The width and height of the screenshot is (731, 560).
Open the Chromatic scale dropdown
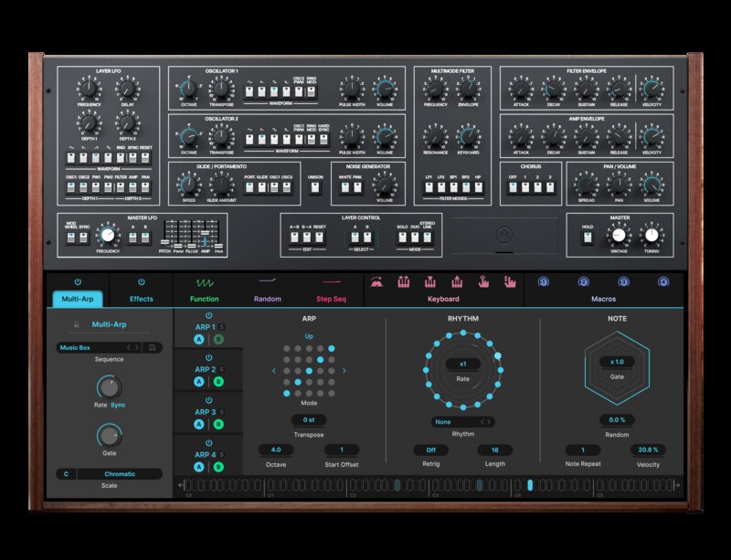coord(119,474)
